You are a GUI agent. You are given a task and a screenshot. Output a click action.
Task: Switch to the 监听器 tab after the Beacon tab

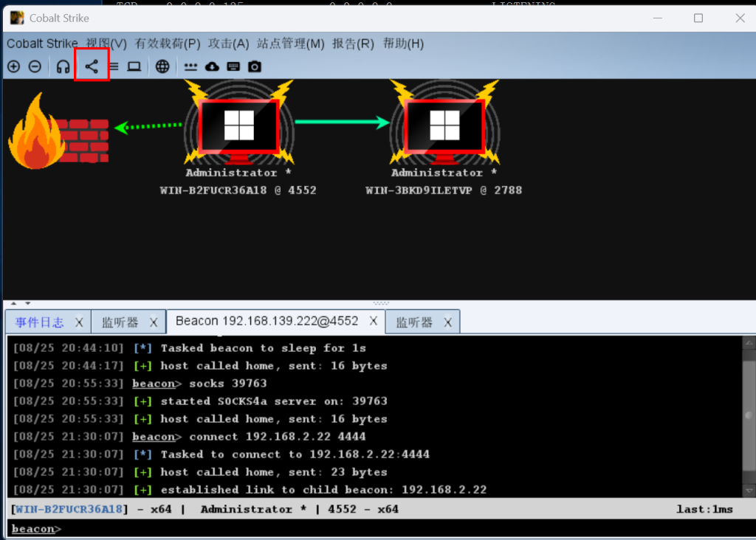[x=414, y=322]
